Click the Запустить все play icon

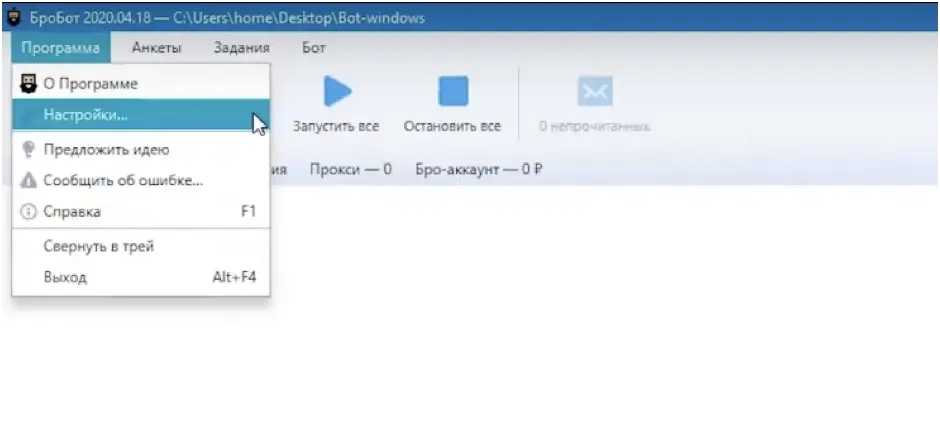(x=337, y=92)
